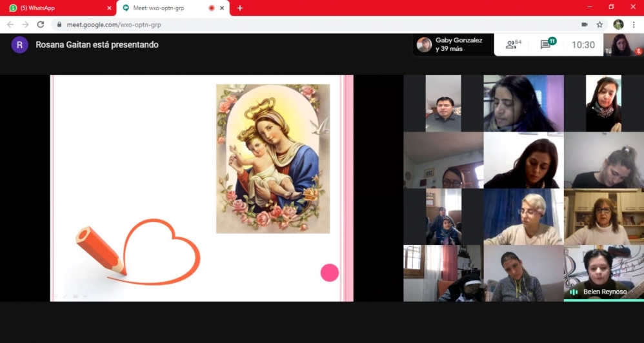
Task: Open Chrome three-dot menu
Action: click(x=634, y=24)
